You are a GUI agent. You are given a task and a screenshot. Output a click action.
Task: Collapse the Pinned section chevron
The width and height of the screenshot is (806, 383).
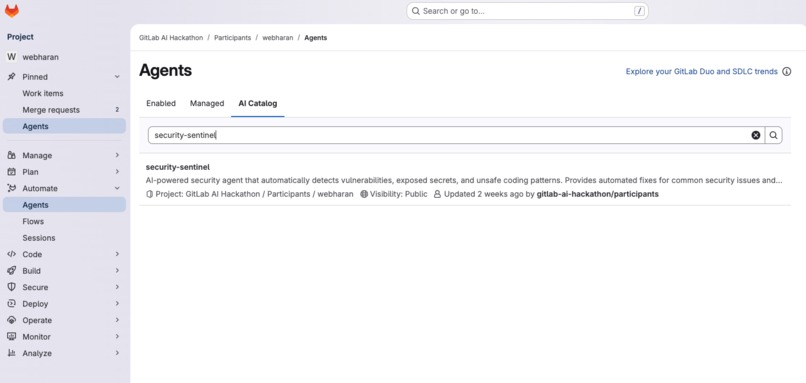(117, 77)
